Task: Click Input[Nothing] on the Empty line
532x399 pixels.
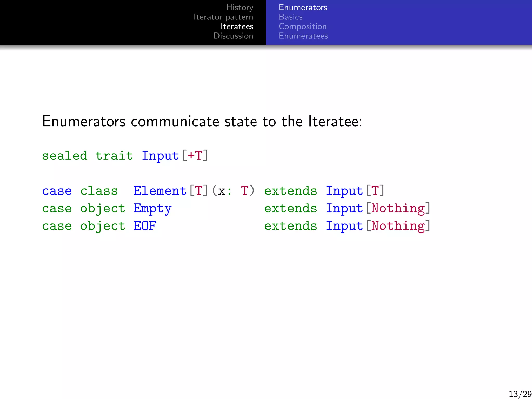Action: [x=378, y=209]
